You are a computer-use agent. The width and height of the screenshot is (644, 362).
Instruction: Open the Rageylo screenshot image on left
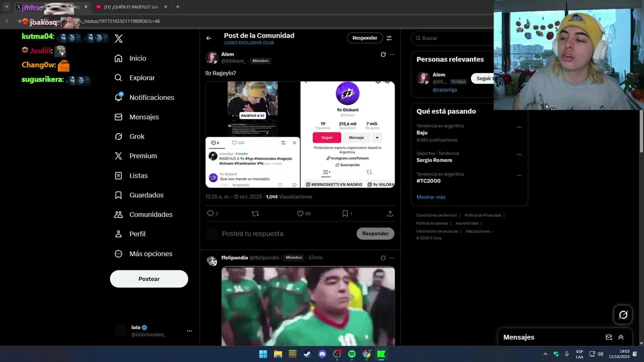click(253, 134)
